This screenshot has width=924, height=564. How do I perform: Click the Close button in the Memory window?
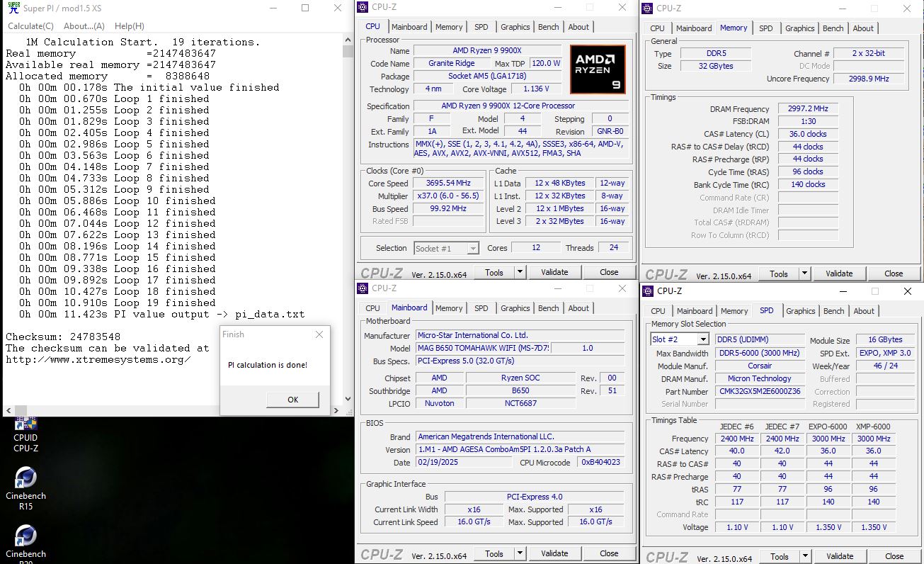coord(894,274)
